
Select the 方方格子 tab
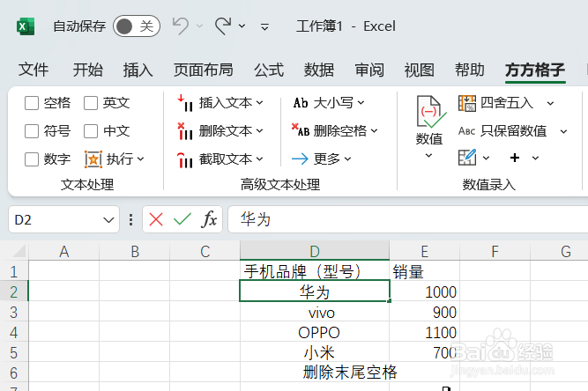coord(535,70)
